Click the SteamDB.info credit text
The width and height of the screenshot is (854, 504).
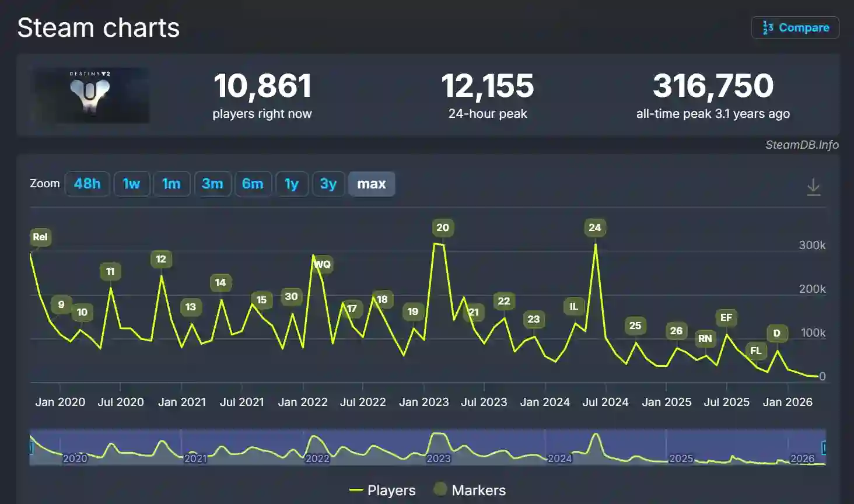pos(802,145)
